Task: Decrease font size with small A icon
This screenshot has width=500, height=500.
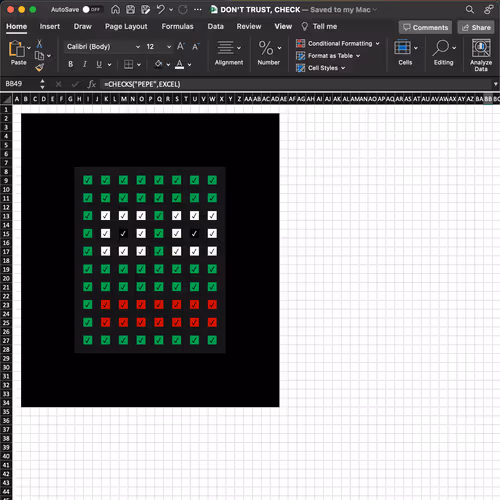Action: point(196,47)
